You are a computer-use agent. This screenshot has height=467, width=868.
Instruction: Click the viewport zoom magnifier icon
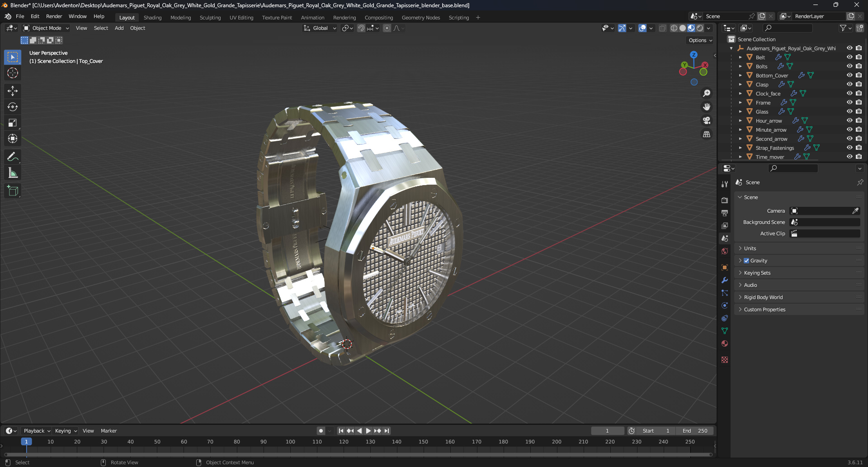point(706,93)
